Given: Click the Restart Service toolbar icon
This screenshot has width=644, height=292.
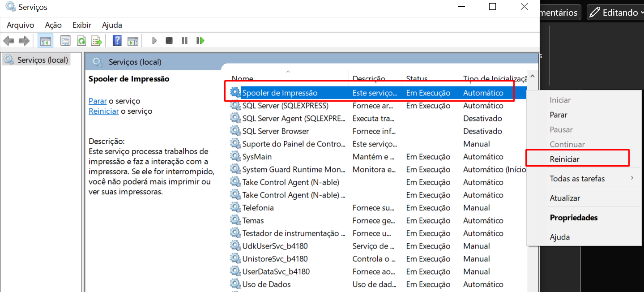Looking at the screenshot, I should coord(200,41).
